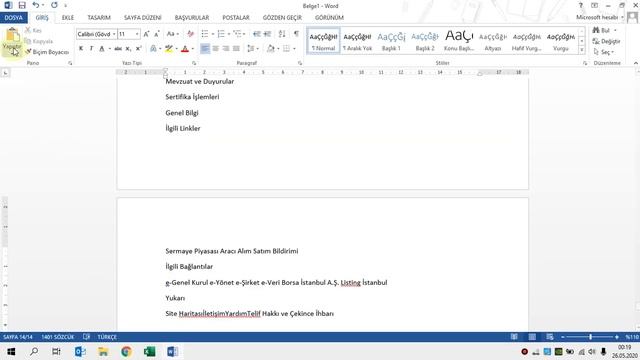
Task: Open the font size dropdown
Action: click(137, 34)
